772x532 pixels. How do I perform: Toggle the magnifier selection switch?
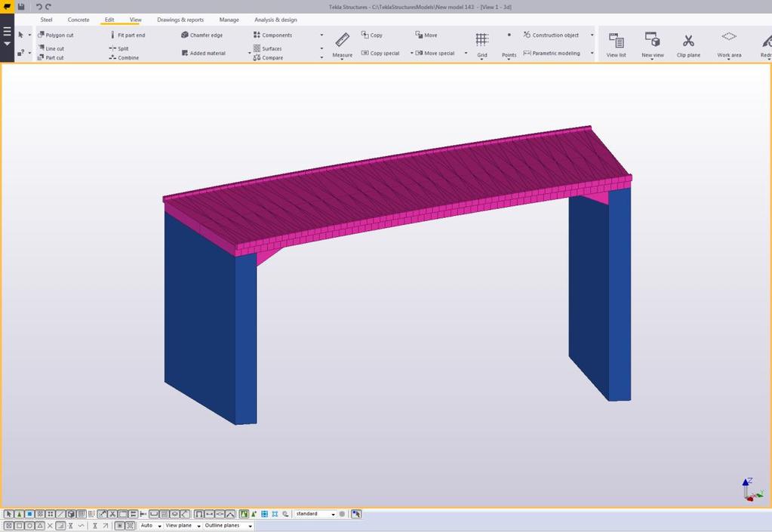pyautogui.click(x=285, y=514)
